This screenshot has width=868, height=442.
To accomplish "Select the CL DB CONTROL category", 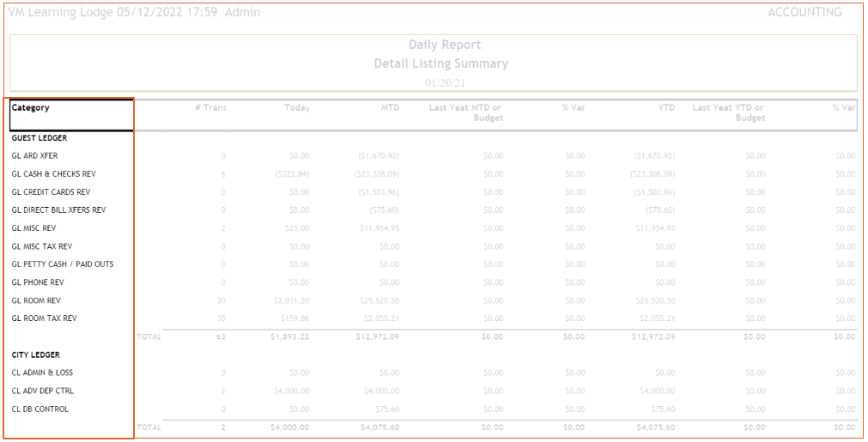I will [40, 409].
